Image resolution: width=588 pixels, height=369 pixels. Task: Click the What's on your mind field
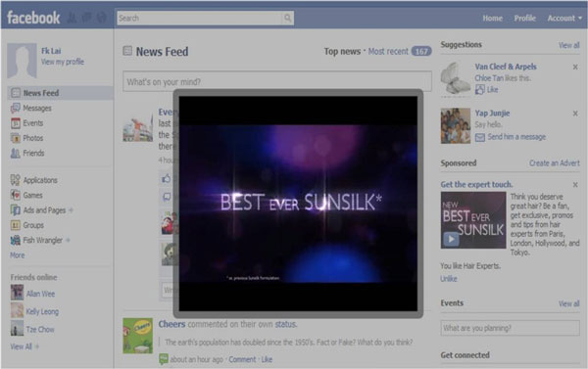[x=277, y=81]
